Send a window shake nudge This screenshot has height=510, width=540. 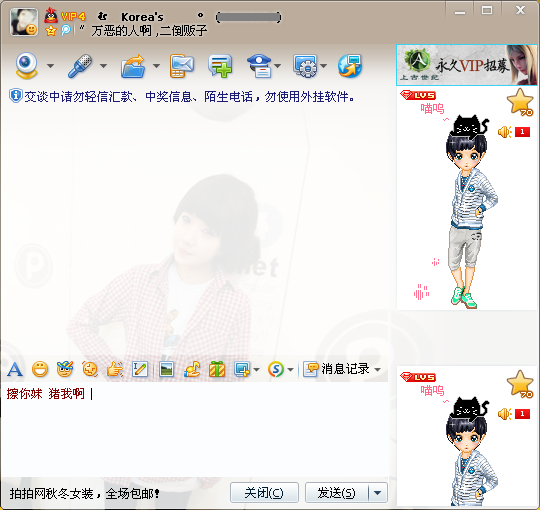[x=90, y=370]
